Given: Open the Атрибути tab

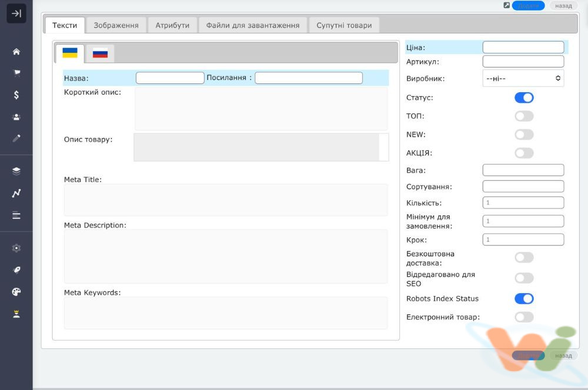Looking at the screenshot, I should 172,25.
